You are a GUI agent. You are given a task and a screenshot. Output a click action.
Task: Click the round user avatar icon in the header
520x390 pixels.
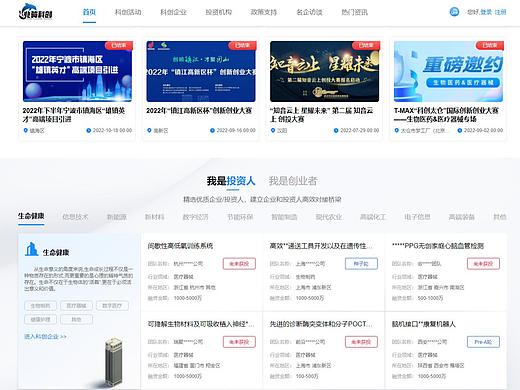454,12
